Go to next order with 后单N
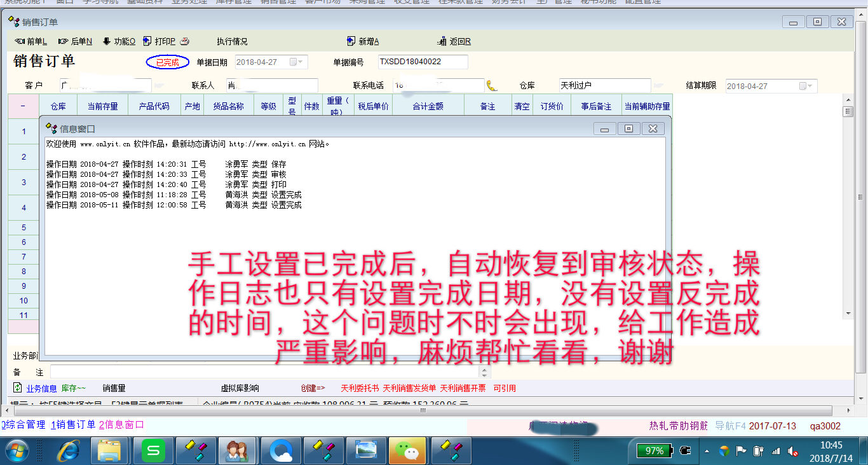868x465 pixels. pos(75,42)
